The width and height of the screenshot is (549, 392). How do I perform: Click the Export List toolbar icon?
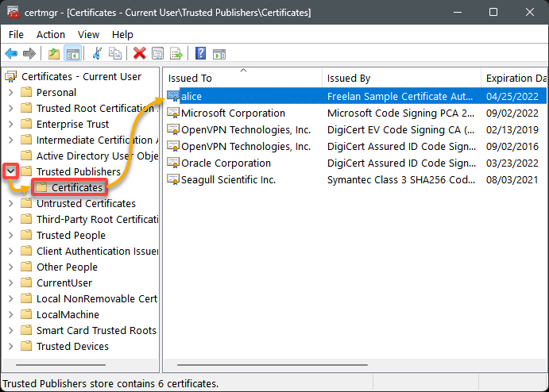[176, 53]
